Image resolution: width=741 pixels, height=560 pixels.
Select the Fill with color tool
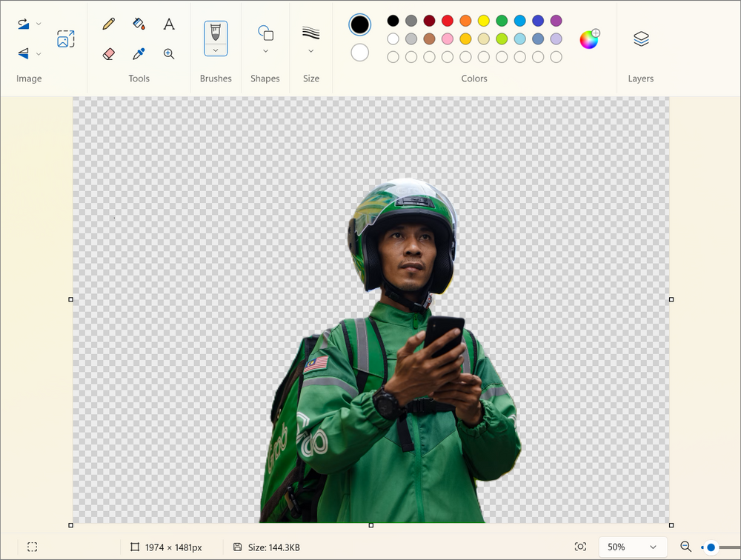(x=139, y=24)
